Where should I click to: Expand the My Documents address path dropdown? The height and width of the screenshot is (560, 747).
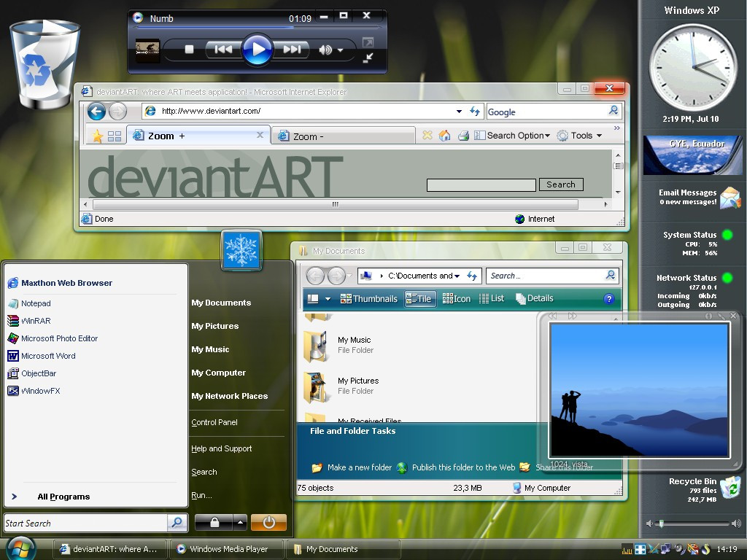pos(457,276)
